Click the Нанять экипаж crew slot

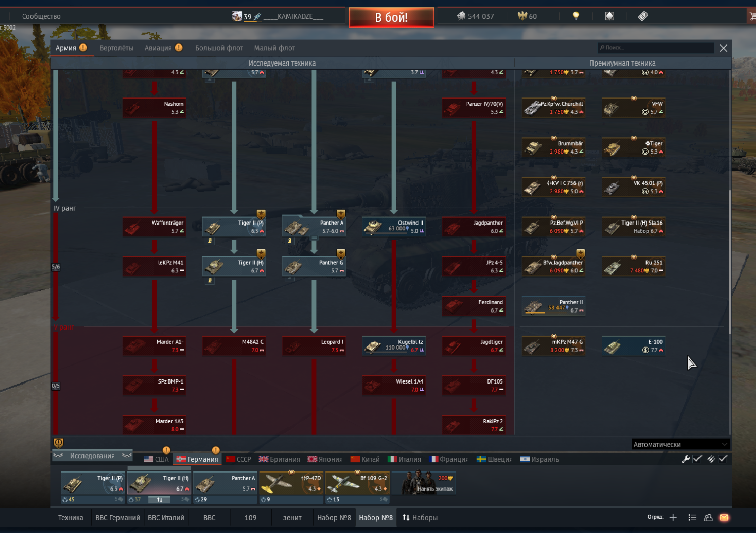pos(424,484)
